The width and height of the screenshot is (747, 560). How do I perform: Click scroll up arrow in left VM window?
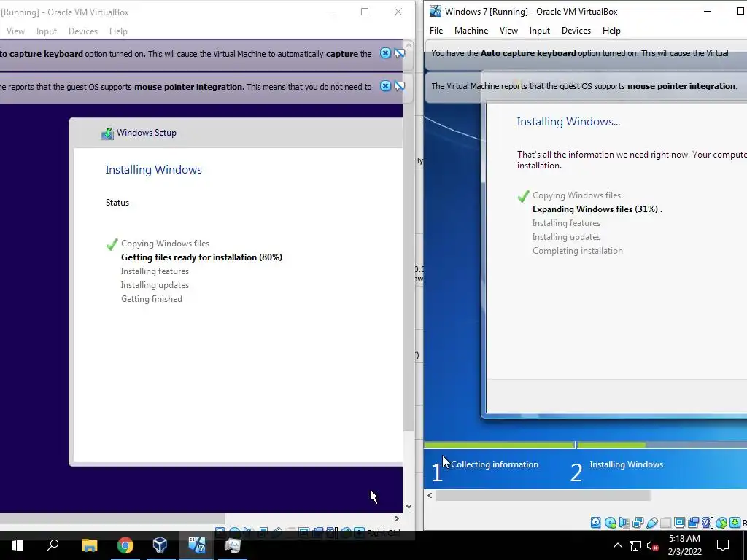(409, 44)
